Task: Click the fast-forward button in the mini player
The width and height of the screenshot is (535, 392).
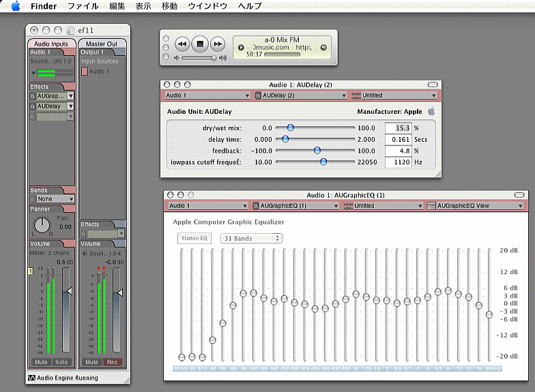Action: pyautogui.click(x=218, y=44)
